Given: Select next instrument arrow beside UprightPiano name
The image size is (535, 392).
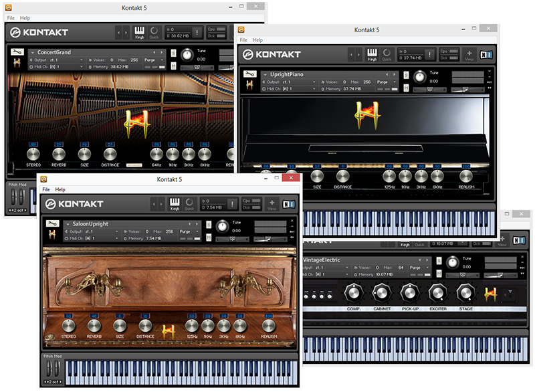Looking at the screenshot, I should pos(395,74).
